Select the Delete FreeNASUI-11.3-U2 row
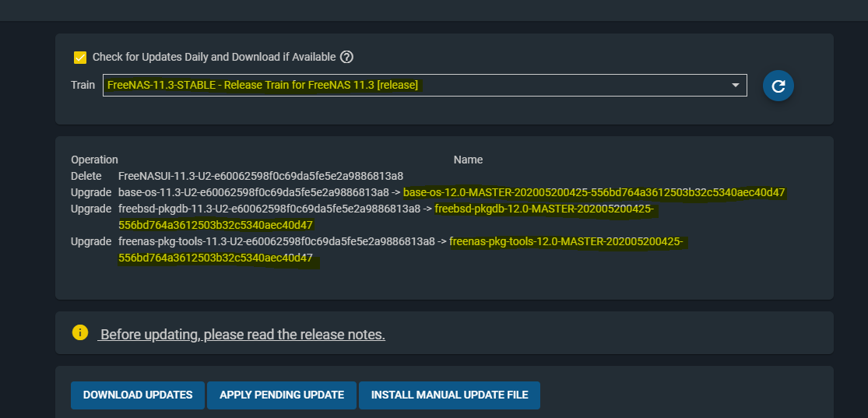Screen dimensions: 868x418 click(237, 176)
